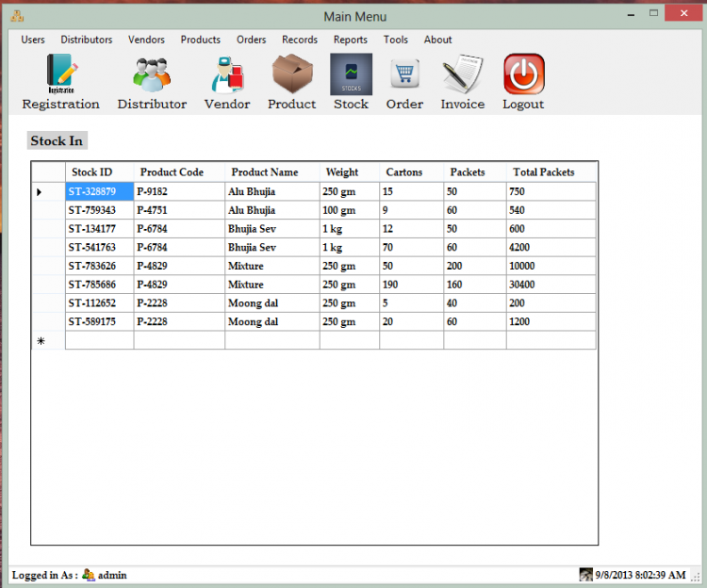
Task: Open the Reports menu
Action: (350, 40)
